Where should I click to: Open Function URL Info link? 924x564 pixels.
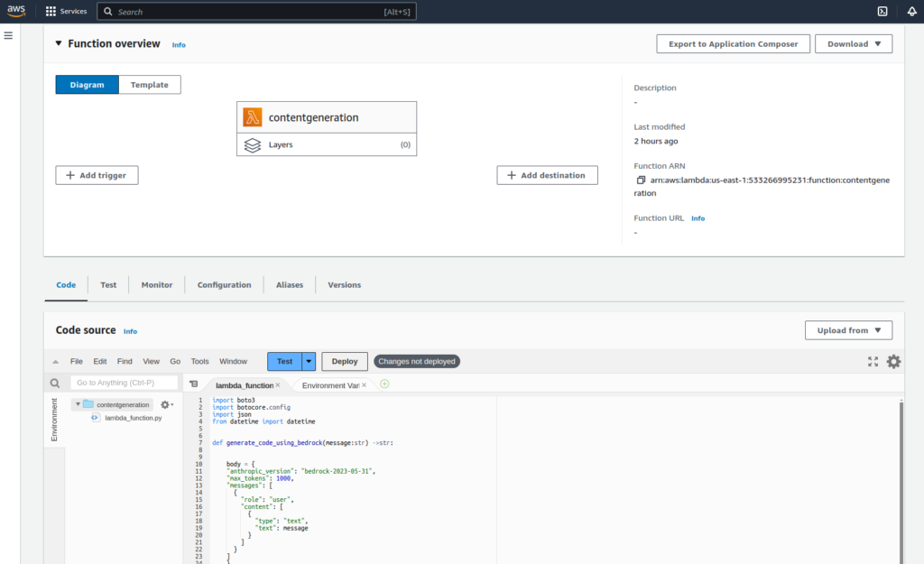click(x=698, y=218)
